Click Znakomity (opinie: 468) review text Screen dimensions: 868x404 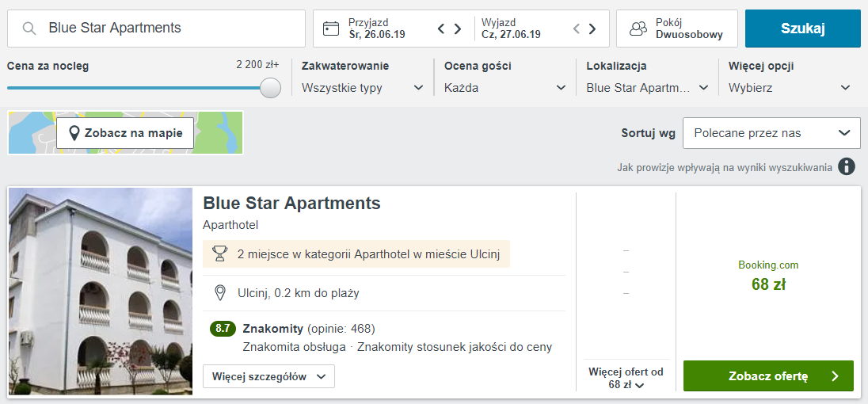309,329
